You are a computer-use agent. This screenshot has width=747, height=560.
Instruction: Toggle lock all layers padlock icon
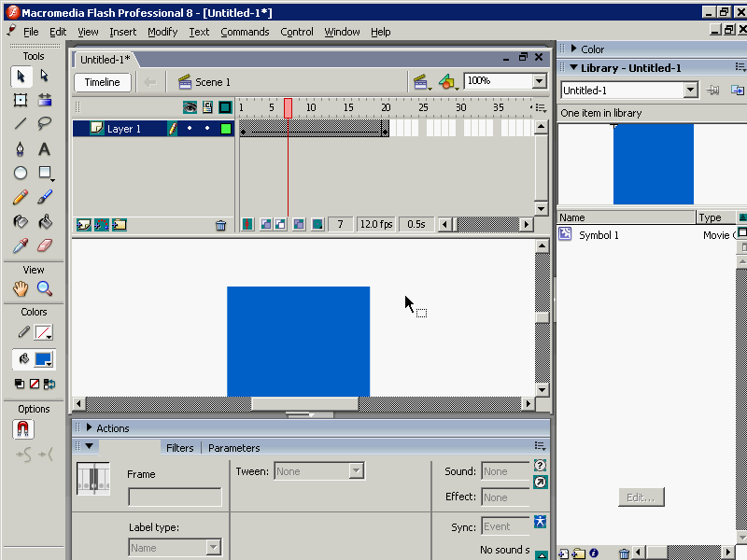click(x=207, y=107)
